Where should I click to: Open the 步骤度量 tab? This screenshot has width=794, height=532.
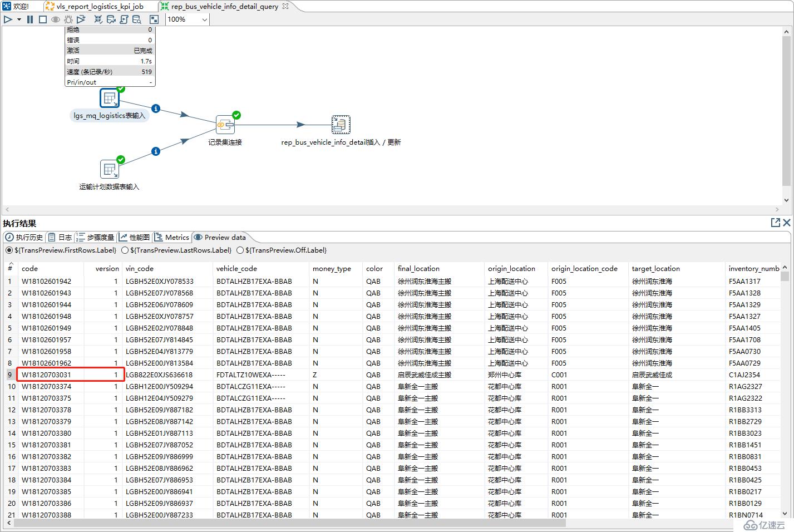point(95,237)
